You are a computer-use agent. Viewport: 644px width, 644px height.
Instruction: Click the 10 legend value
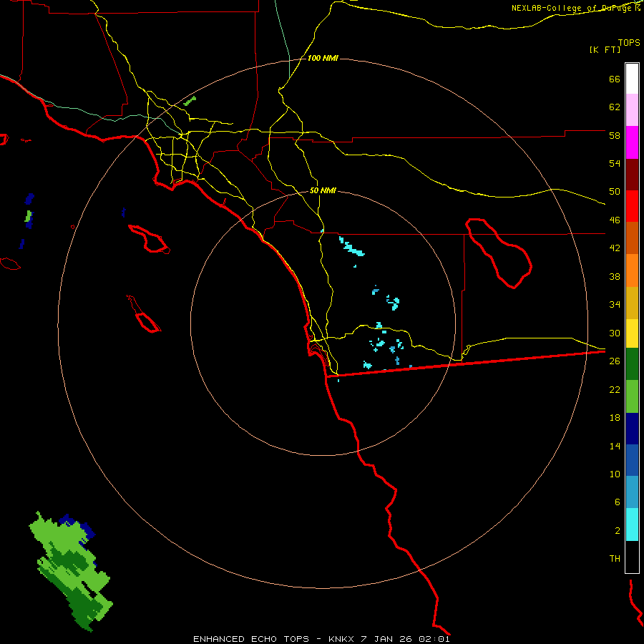615,474
